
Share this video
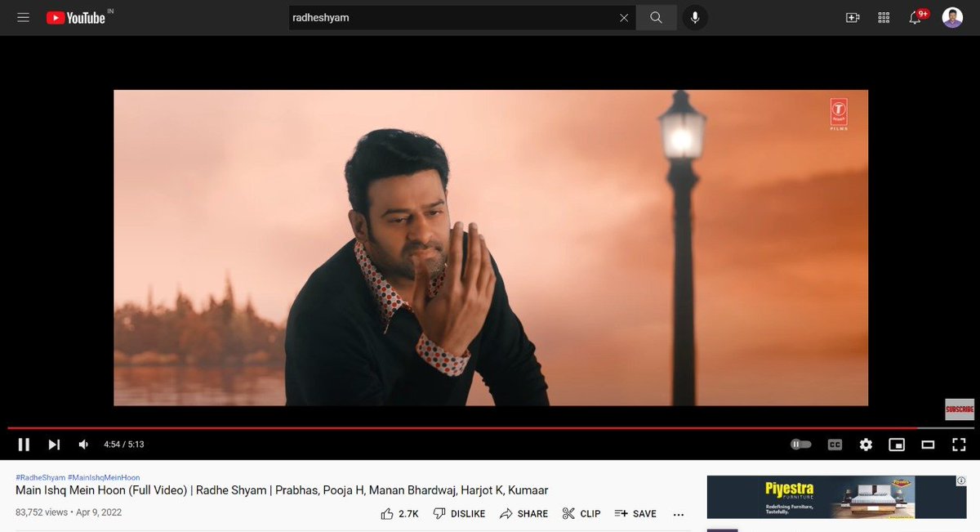pos(523,514)
